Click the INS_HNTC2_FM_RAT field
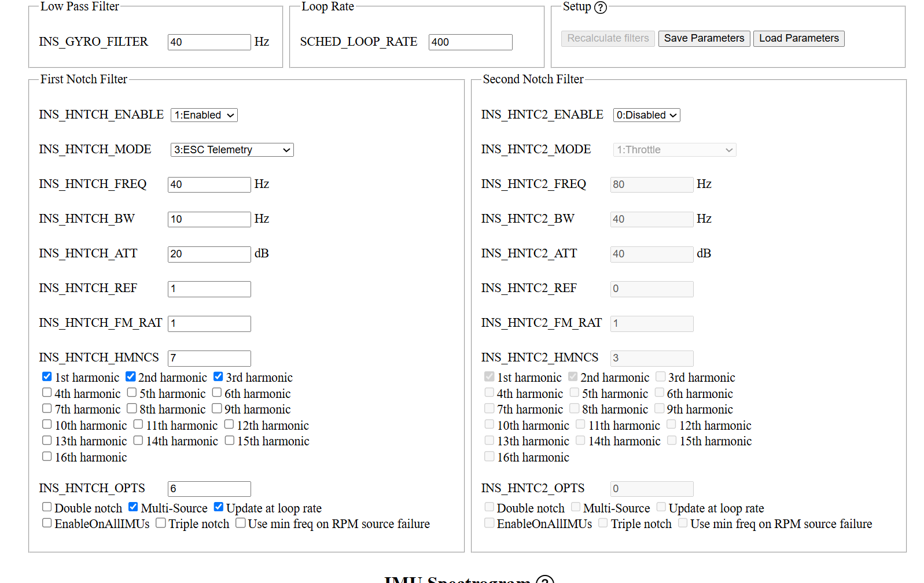Image resolution: width=924 pixels, height=583 pixels. (652, 323)
